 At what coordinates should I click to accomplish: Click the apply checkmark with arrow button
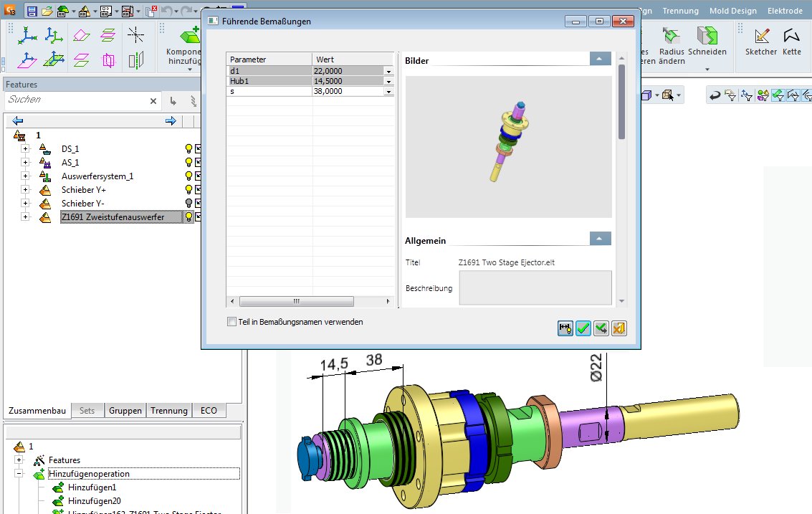[x=601, y=328]
